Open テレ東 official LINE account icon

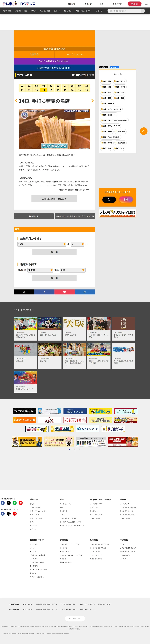[x=14, y=503]
